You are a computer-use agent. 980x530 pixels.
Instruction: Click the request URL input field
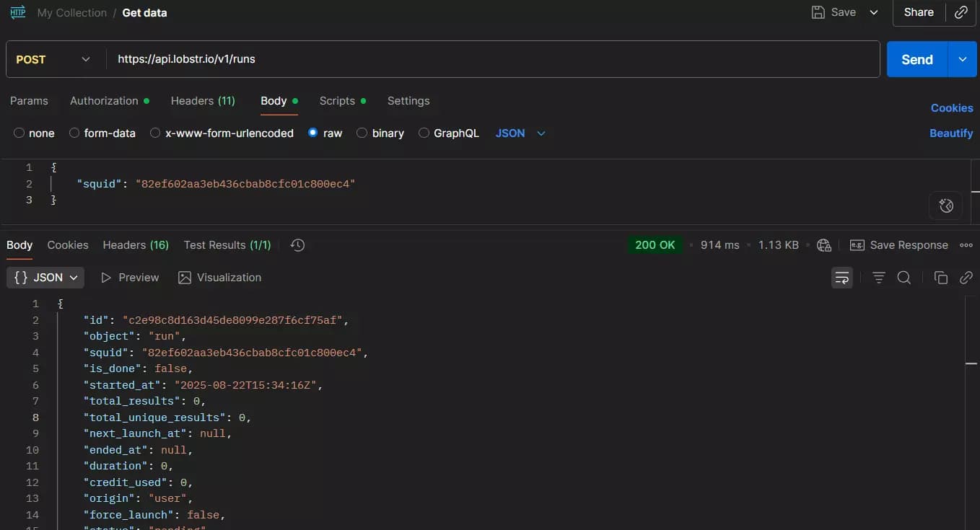click(433, 59)
